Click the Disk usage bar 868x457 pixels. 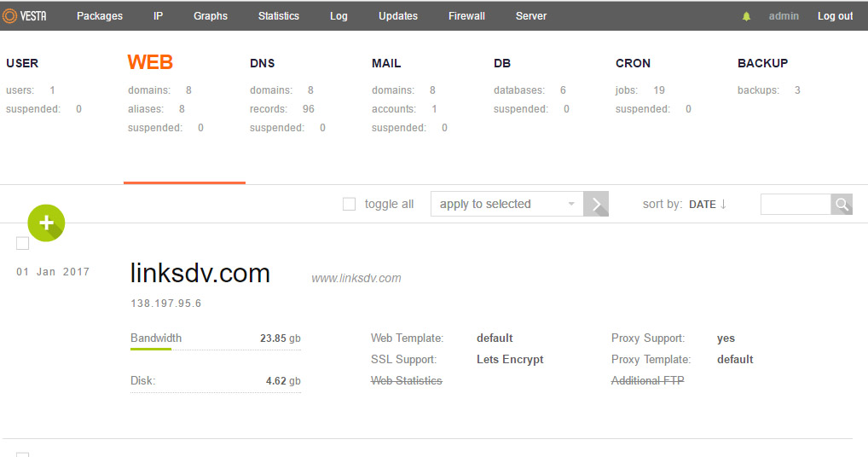click(x=216, y=392)
